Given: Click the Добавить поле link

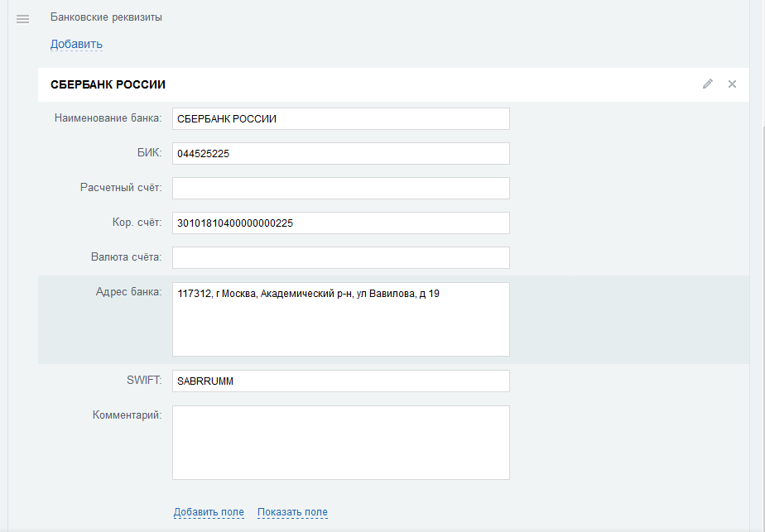Looking at the screenshot, I should tap(209, 512).
